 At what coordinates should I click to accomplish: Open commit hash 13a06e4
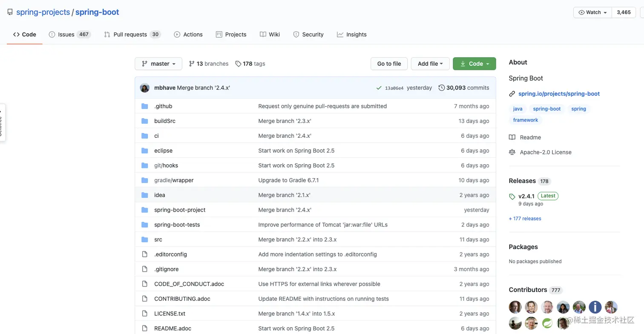(x=394, y=88)
